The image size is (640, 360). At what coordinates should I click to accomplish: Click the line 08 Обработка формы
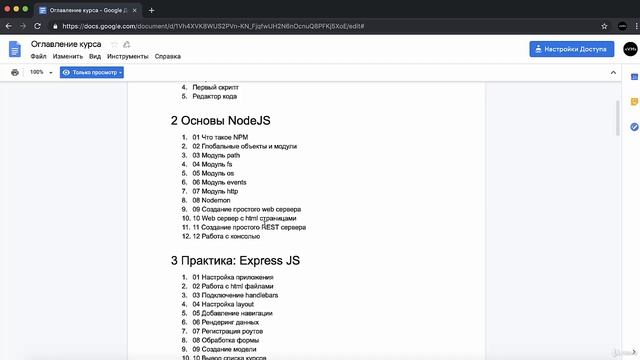tap(225, 340)
